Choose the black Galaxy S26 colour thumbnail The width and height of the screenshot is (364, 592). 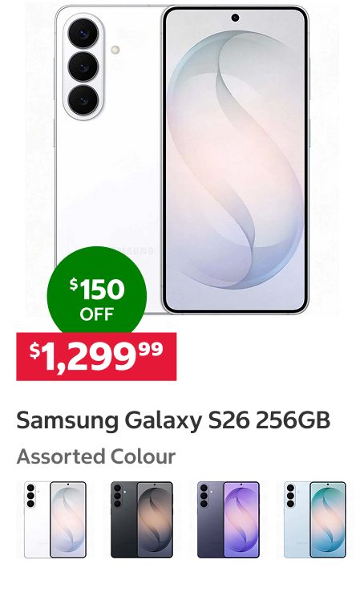click(x=141, y=520)
